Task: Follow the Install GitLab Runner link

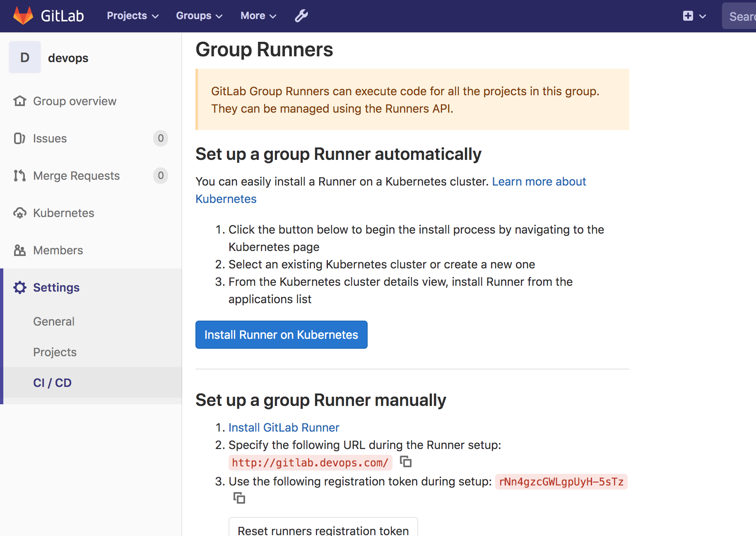Action: pyautogui.click(x=284, y=427)
